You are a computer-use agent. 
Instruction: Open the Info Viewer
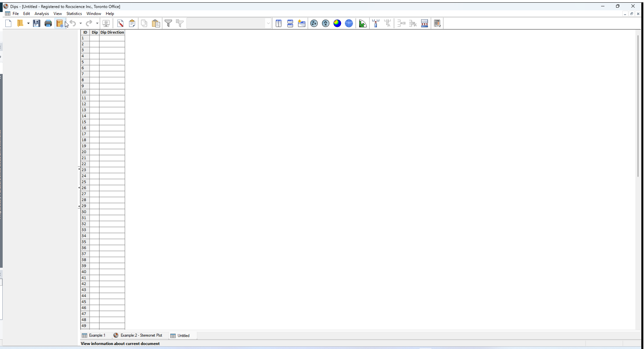(60, 23)
